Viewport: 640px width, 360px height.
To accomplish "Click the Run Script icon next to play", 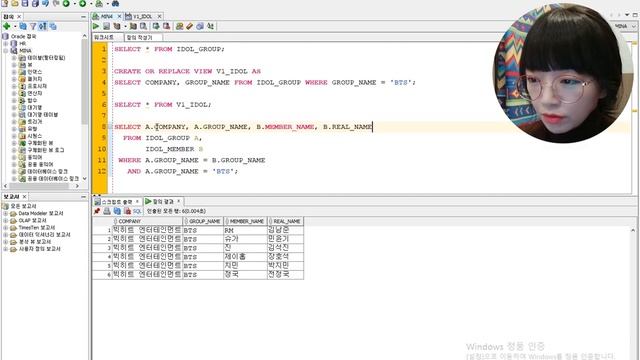I will coord(106,26).
